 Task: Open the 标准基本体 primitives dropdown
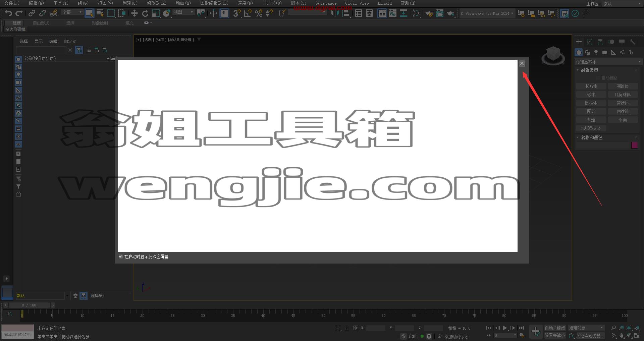click(x=608, y=62)
